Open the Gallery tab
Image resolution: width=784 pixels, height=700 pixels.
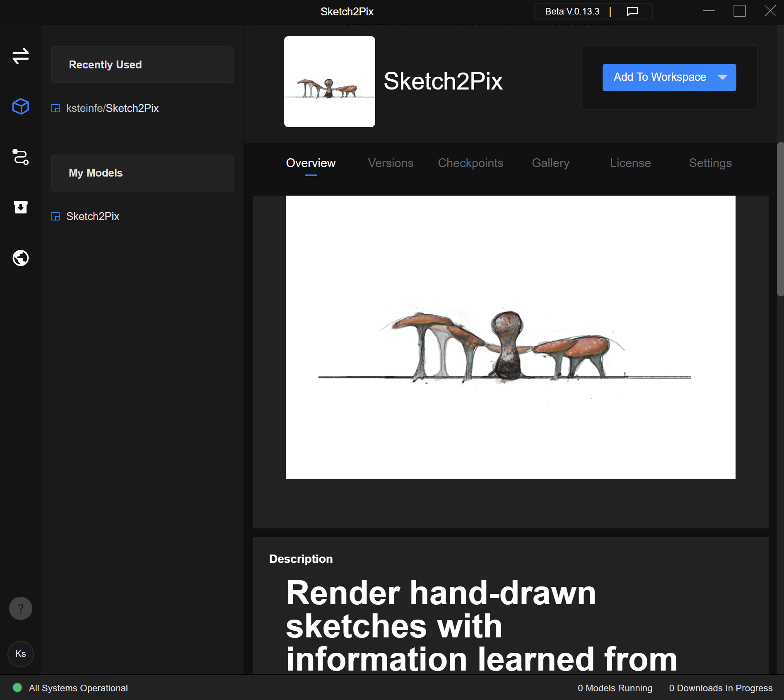point(550,163)
